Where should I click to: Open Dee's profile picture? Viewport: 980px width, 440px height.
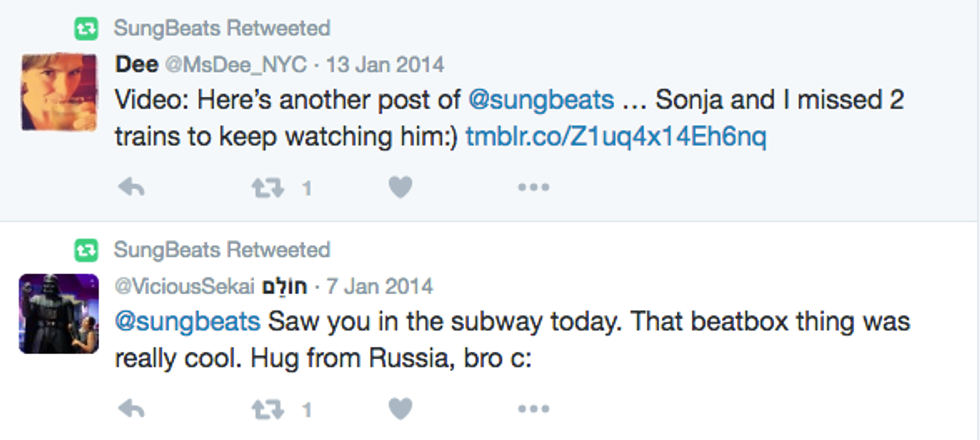click(x=59, y=92)
